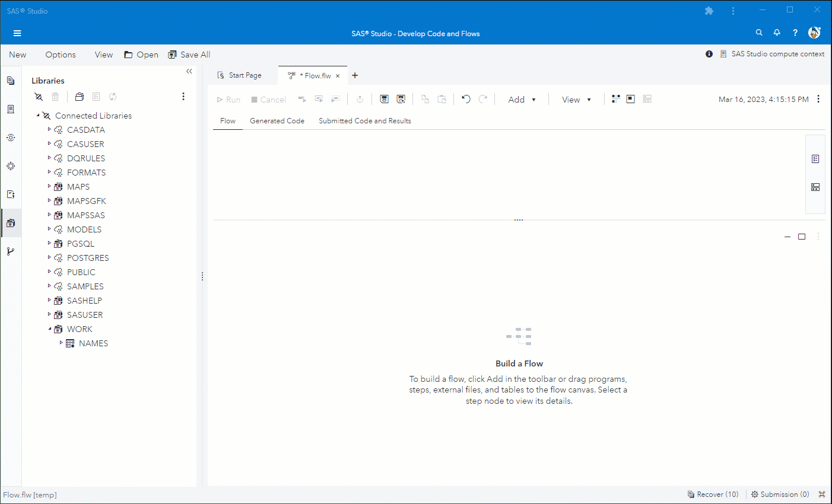Toggle the flow canvas view icon after arrange
The width and height of the screenshot is (832, 504).
click(x=631, y=99)
